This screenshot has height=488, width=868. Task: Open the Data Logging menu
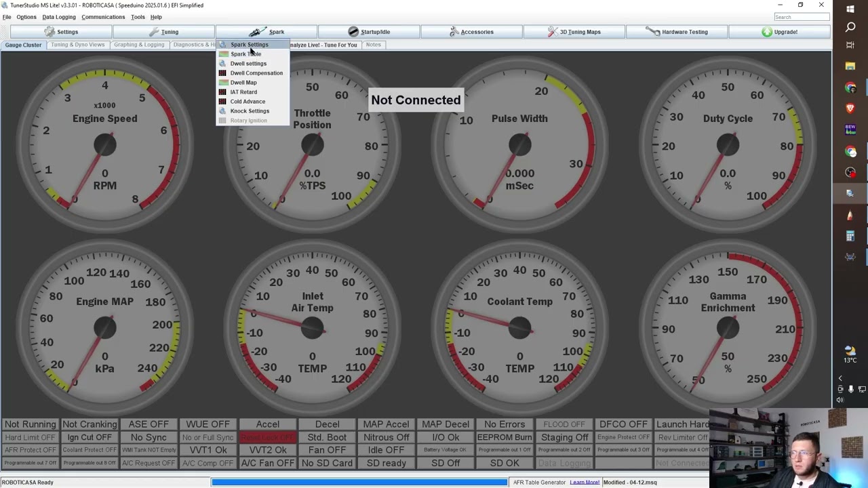pyautogui.click(x=59, y=17)
